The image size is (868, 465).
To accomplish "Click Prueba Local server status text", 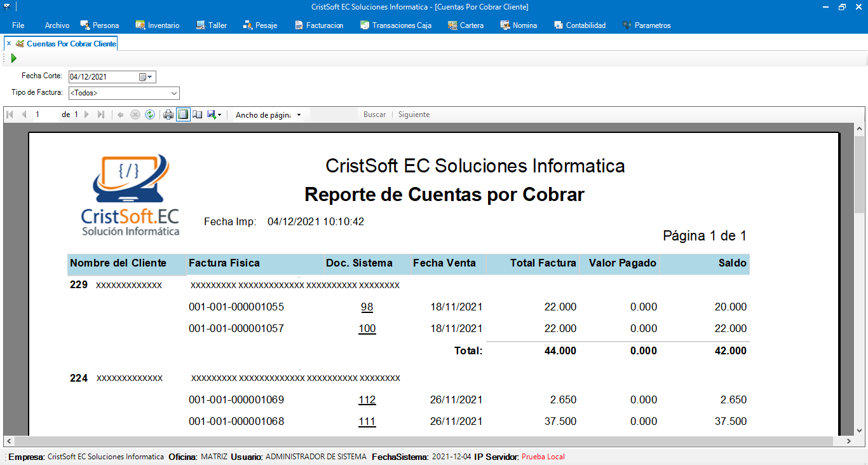I will (543, 457).
